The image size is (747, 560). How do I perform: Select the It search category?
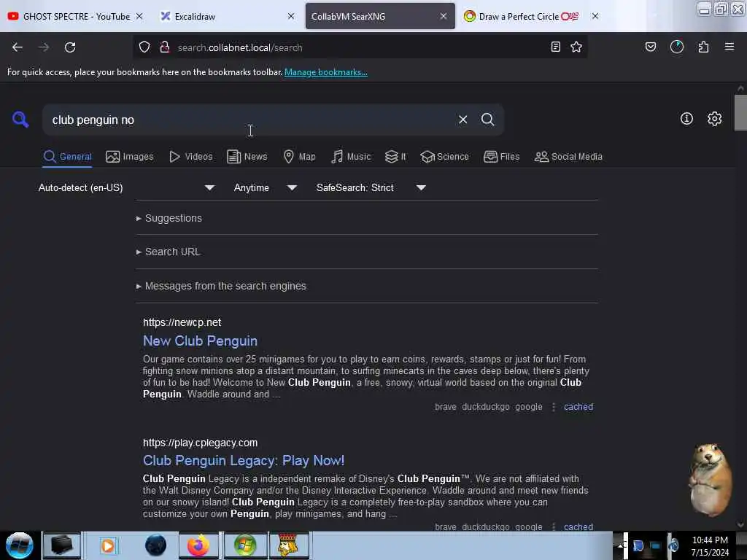pos(395,157)
